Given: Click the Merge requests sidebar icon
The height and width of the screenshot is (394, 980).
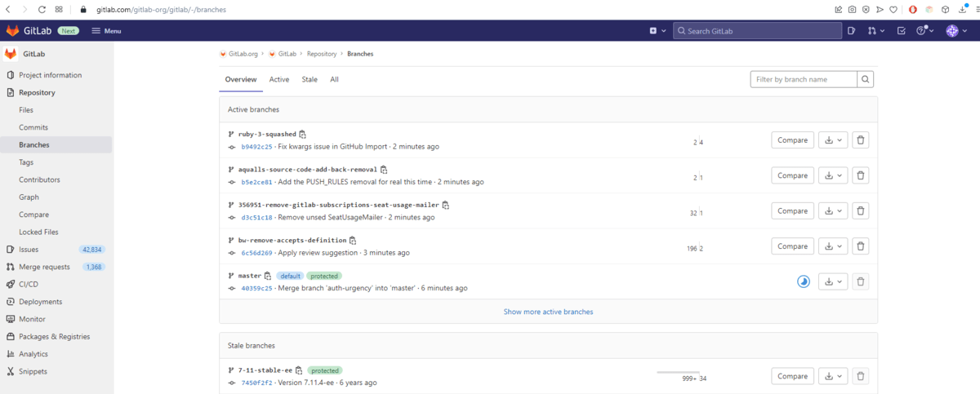Looking at the screenshot, I should point(11,267).
